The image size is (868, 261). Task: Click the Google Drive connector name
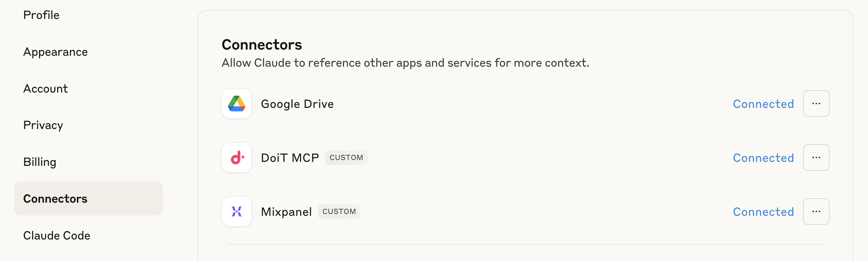pyautogui.click(x=297, y=104)
